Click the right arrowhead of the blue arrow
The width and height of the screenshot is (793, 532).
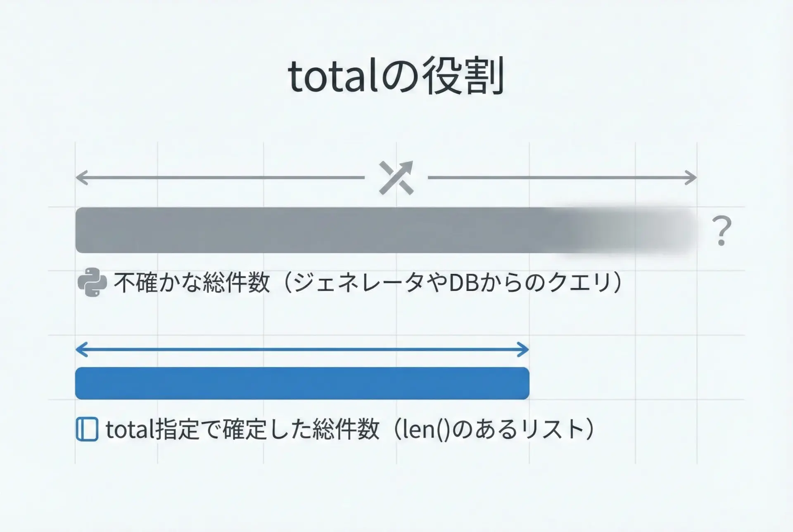pyautogui.click(x=523, y=349)
